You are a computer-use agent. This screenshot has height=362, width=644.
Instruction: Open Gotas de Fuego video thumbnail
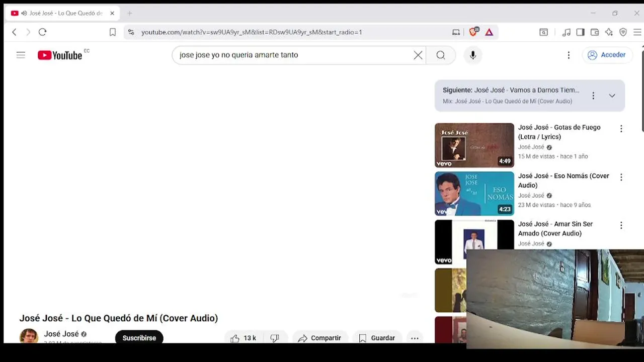coord(474,145)
